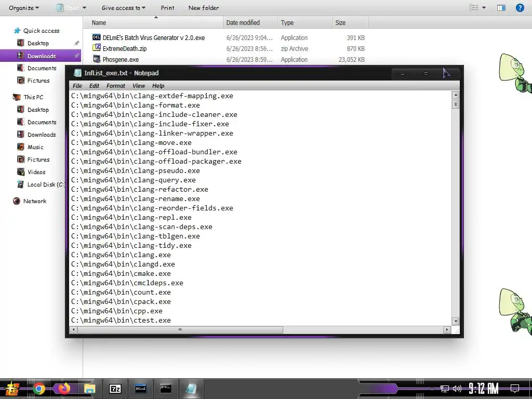532x399 pixels.
Task: Click the Videos folder icon
Action: pos(21,171)
